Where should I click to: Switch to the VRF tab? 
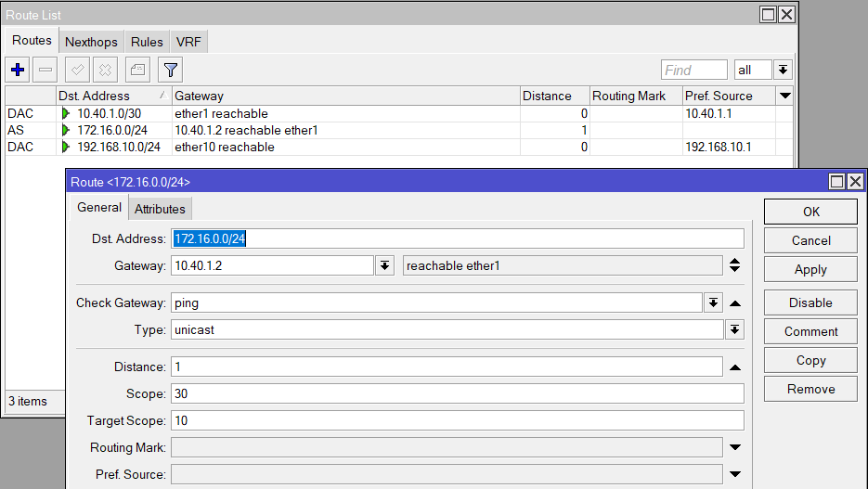point(188,42)
